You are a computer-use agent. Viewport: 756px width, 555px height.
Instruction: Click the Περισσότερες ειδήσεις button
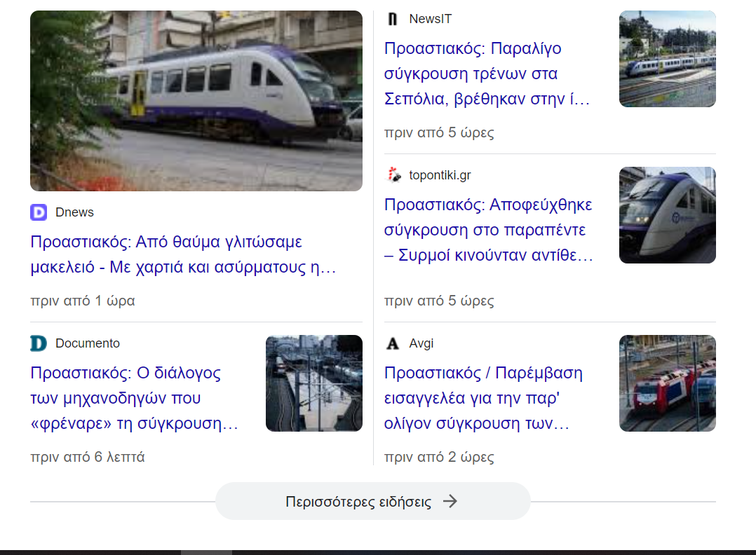point(372,501)
